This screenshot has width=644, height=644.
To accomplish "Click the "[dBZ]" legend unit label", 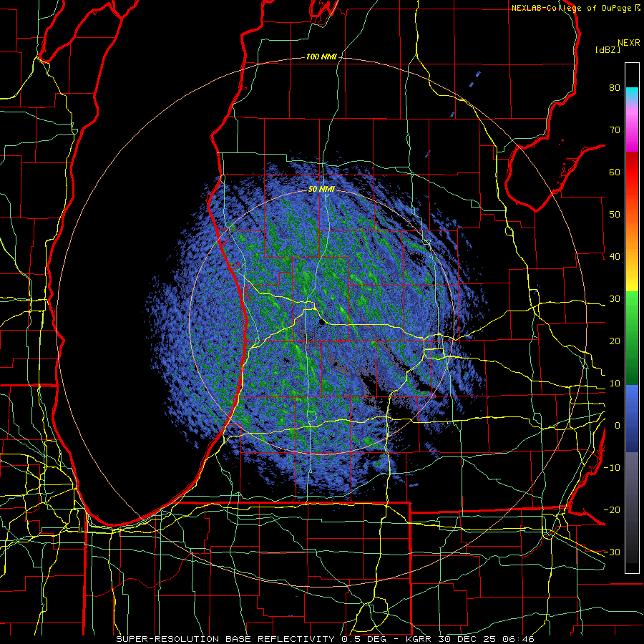I will tap(608, 49).
